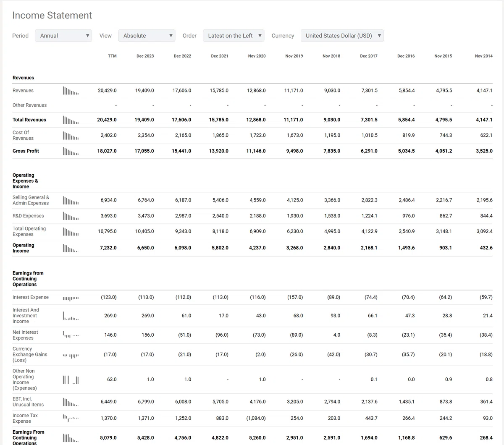Click the Cost Of Revenues row label
Image resolution: width=504 pixels, height=445 pixels.
point(23,135)
